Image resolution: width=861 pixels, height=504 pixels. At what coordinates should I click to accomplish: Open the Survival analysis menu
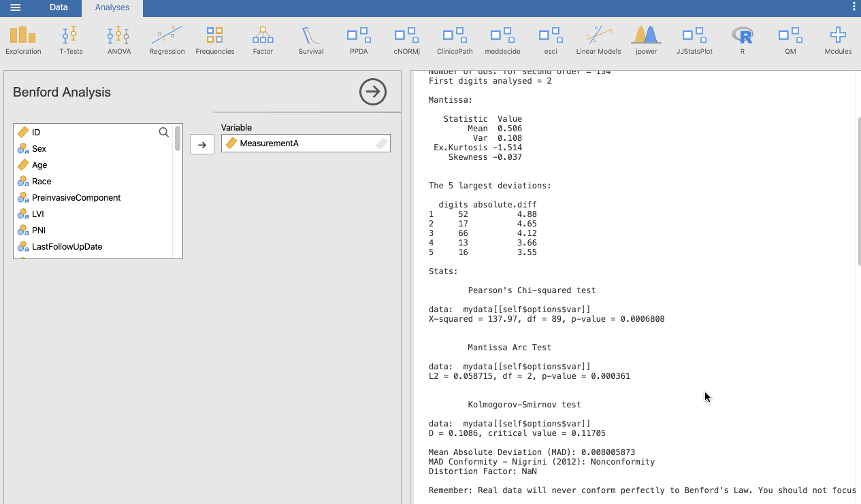click(311, 40)
